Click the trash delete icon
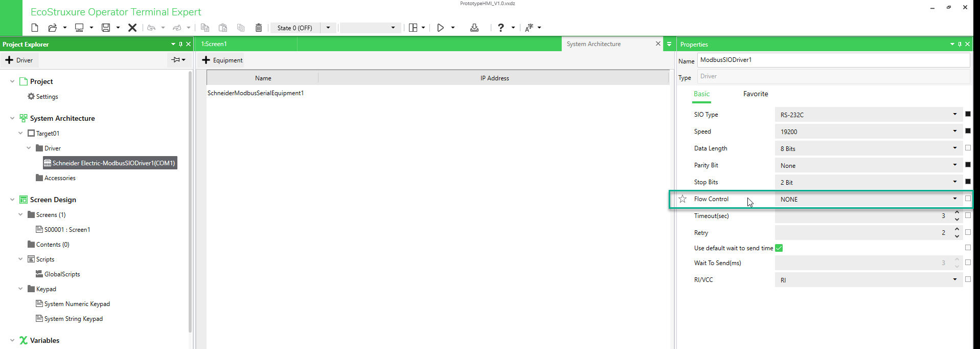This screenshot has height=349, width=980. (x=259, y=28)
